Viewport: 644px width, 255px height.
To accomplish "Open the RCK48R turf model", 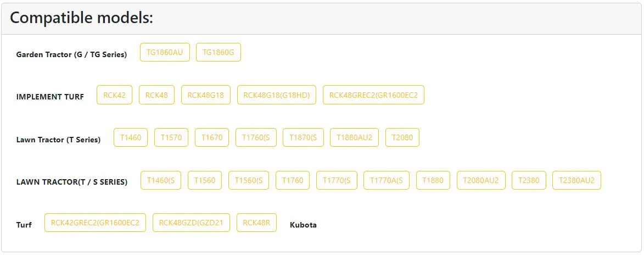I will point(256,223).
